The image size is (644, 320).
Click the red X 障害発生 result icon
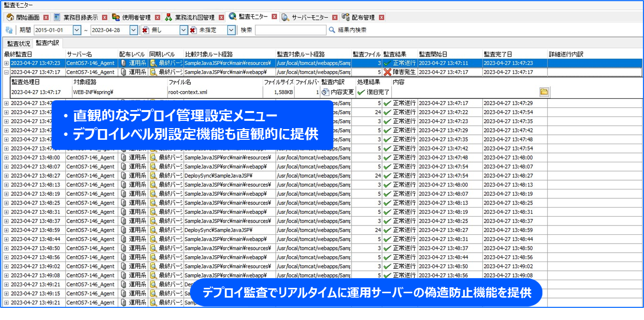coord(387,72)
